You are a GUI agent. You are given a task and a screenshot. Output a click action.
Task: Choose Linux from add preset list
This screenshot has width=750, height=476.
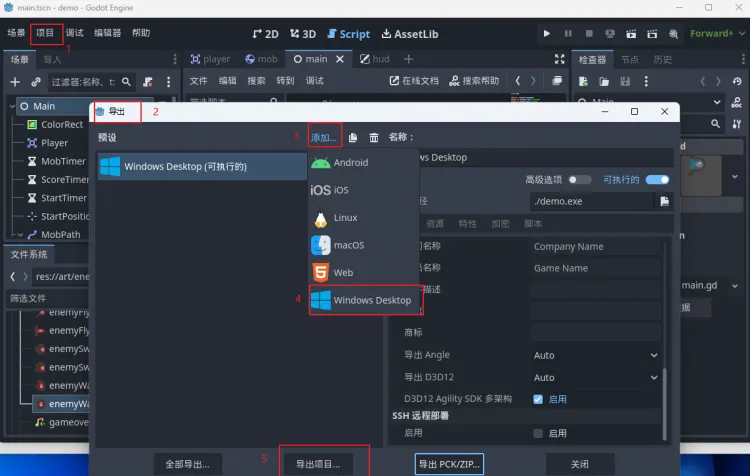tap(364, 218)
